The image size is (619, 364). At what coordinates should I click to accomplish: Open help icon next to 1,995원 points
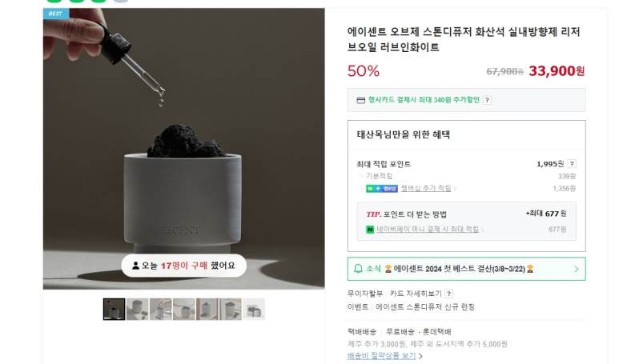click(572, 164)
